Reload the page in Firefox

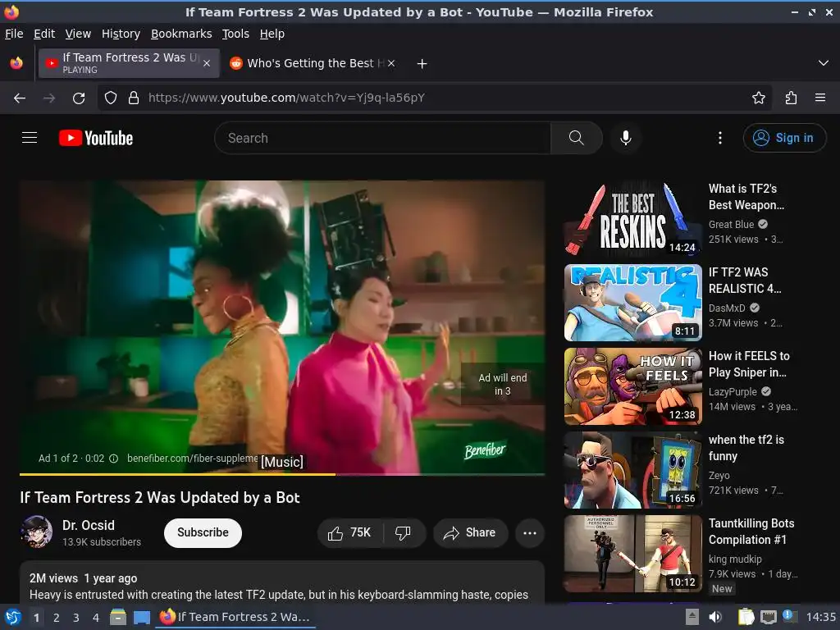pyautogui.click(x=79, y=98)
